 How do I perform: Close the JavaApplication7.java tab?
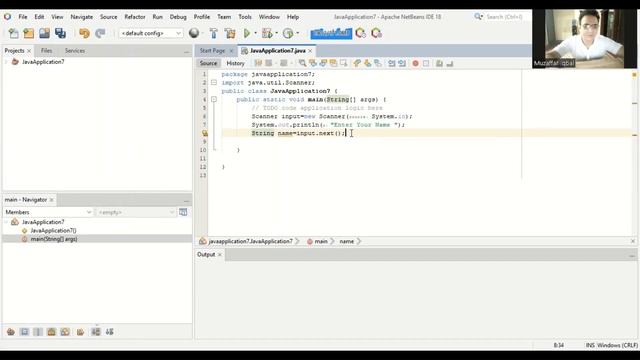(x=310, y=51)
